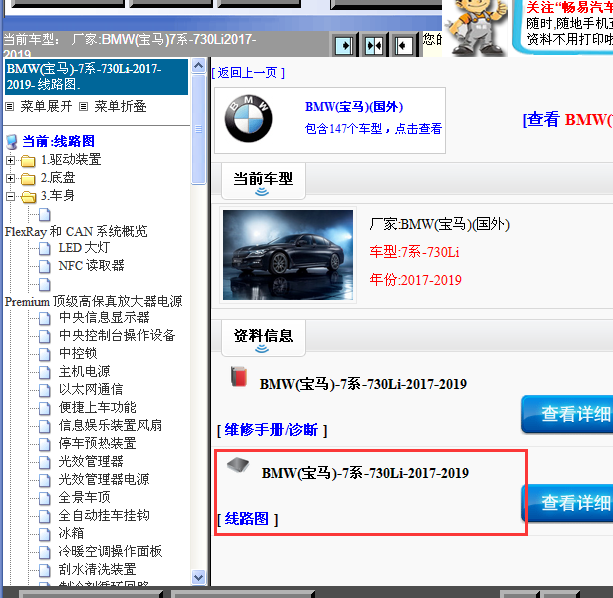The image size is (613, 598).
Task: Click document icon for 主机电源
Action: (x=45, y=372)
